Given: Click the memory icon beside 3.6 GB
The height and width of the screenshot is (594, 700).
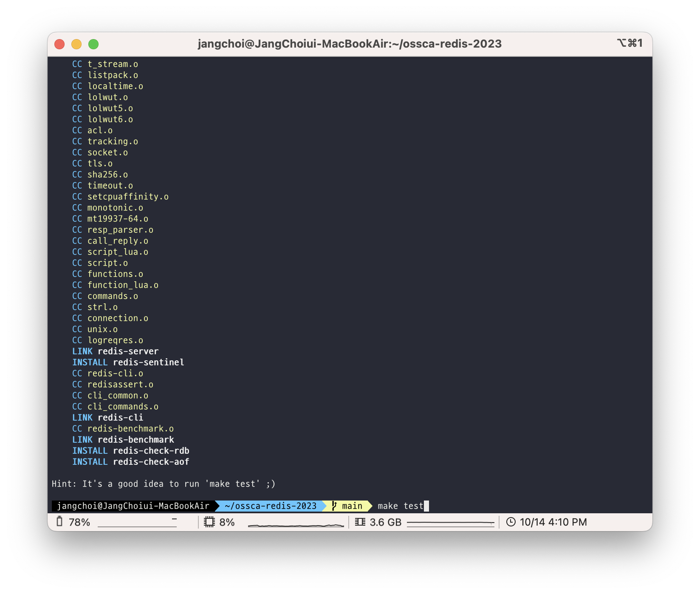Looking at the screenshot, I should pyautogui.click(x=360, y=522).
